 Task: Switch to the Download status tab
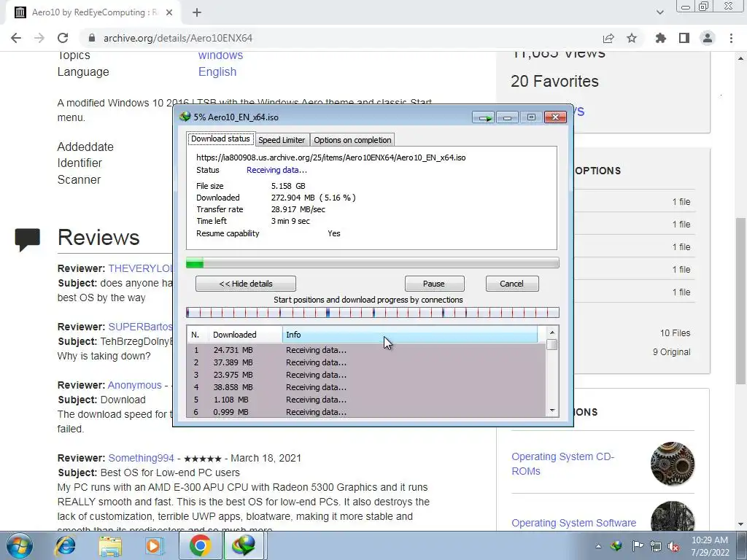220,139
